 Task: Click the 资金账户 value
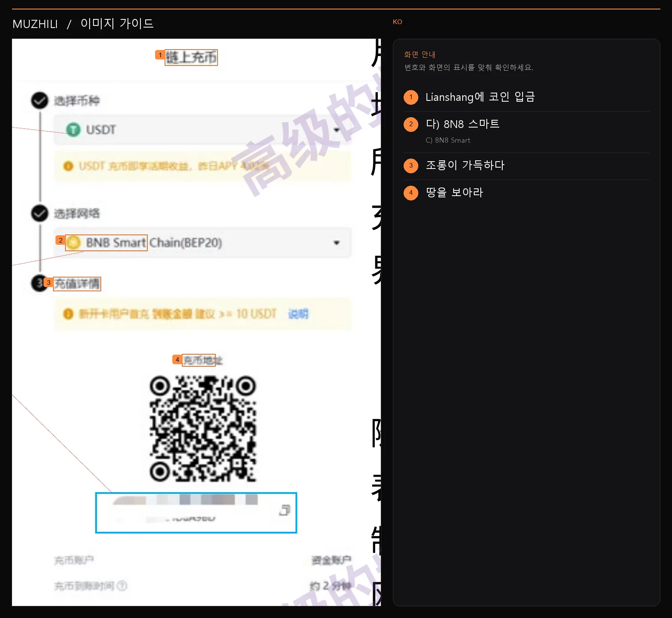click(x=331, y=560)
